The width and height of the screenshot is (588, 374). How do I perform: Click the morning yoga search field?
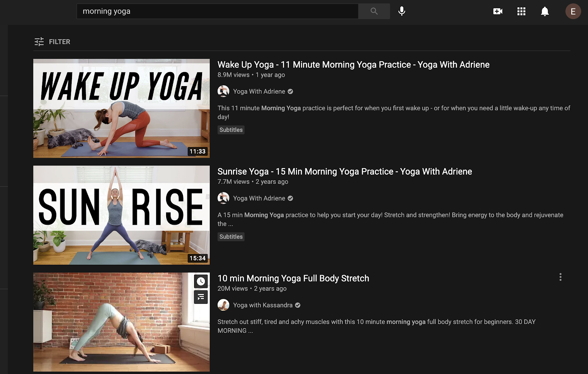(217, 11)
